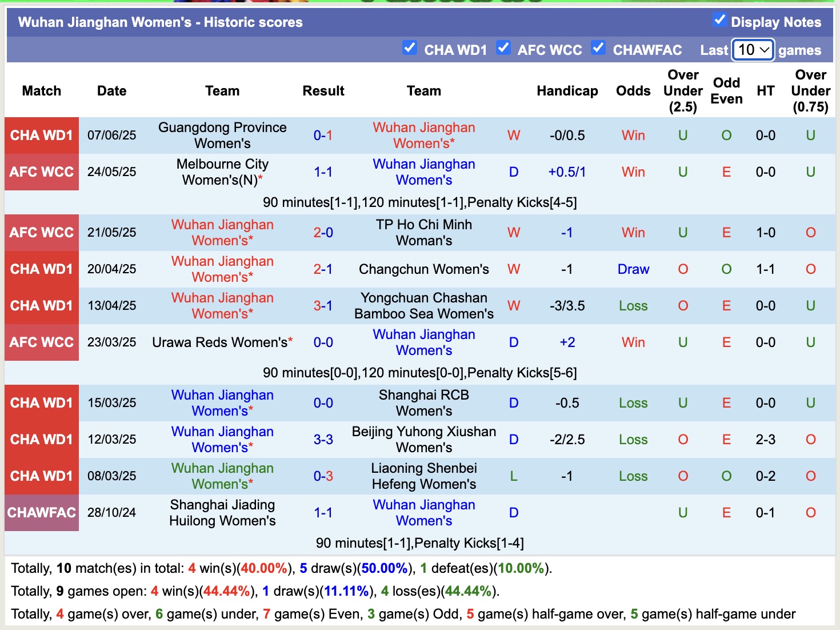Toggle the Display Notes checkbox
840x630 pixels.
tap(719, 21)
